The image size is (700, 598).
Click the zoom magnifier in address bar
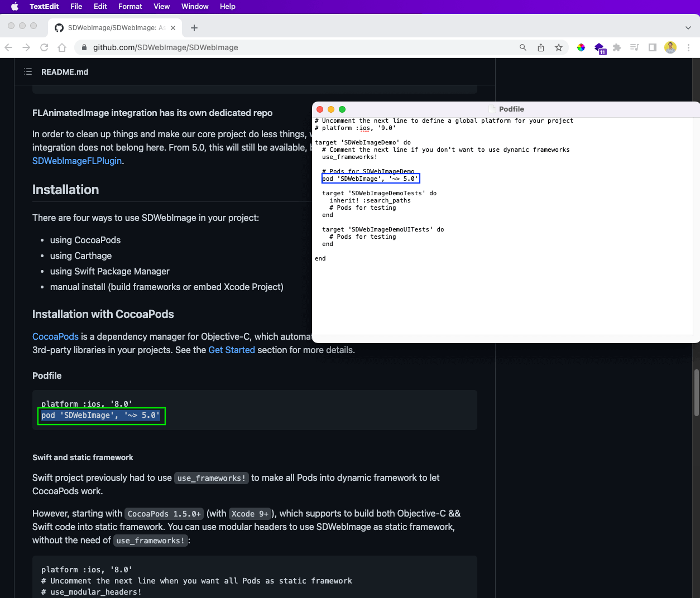point(523,47)
